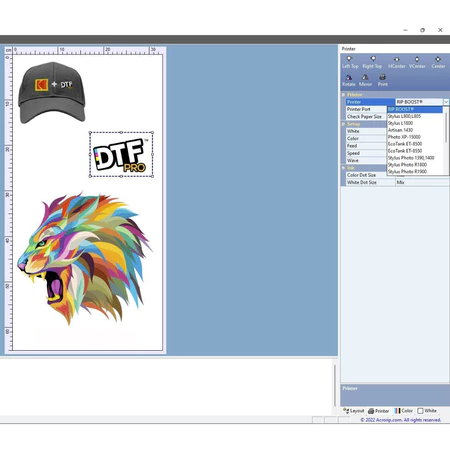450x450 pixels.
Task: Switch to the Color tab
Action: coord(404,411)
